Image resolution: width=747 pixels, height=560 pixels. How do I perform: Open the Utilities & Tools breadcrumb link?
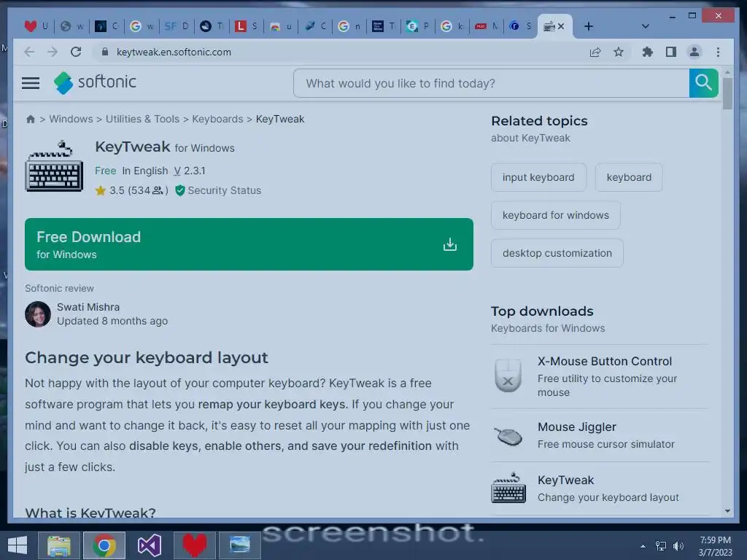point(142,119)
